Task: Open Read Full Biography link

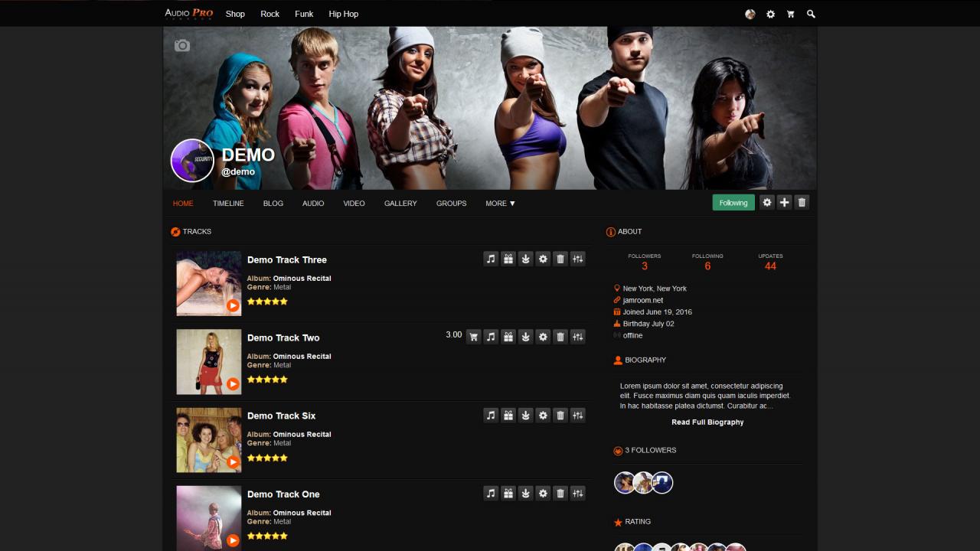Action: tap(707, 422)
